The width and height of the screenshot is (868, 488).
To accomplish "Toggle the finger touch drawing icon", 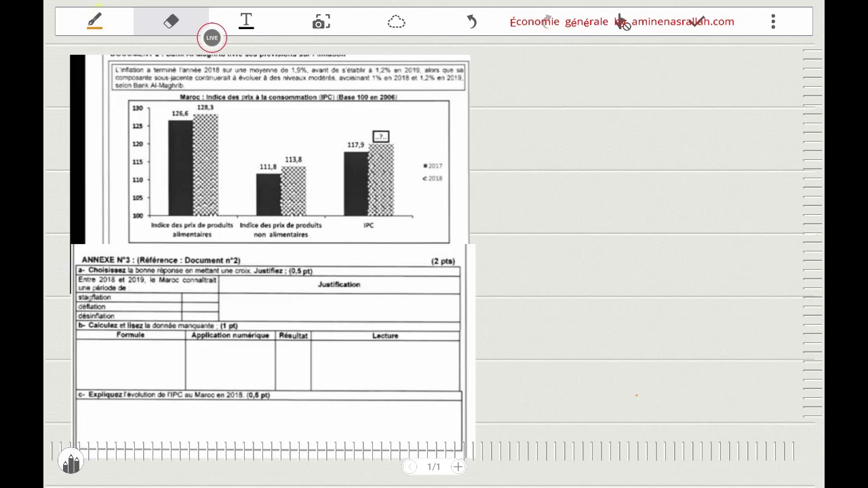I will (x=623, y=23).
